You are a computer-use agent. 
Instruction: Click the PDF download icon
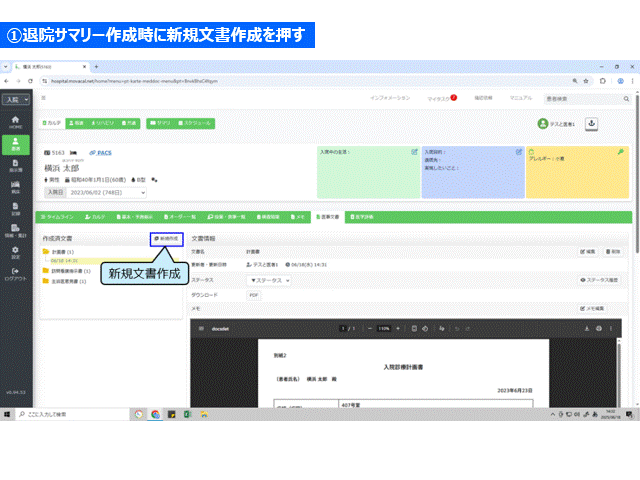(x=253, y=295)
